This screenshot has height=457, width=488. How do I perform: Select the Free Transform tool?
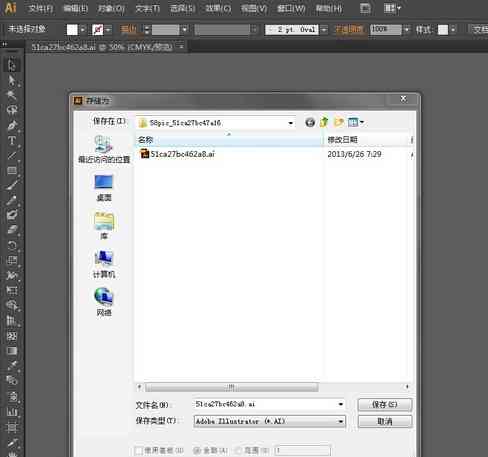(12, 290)
